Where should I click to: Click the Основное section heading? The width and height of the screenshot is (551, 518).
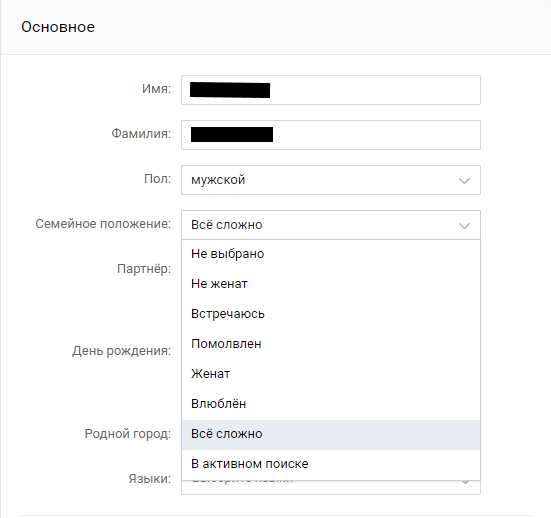58,27
